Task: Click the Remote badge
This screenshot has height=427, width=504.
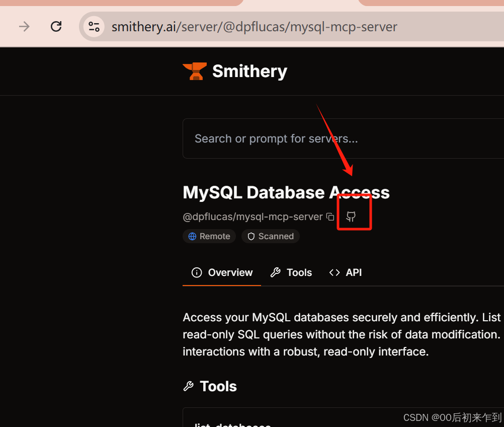Action: 209,236
